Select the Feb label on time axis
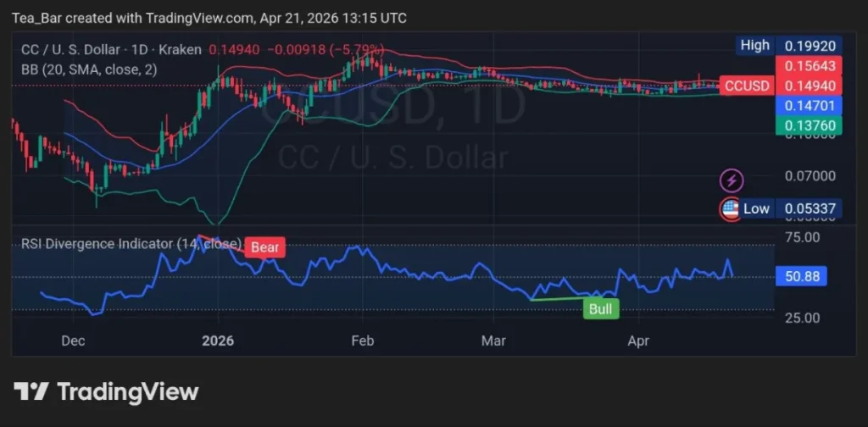The image size is (868, 427). click(x=362, y=341)
